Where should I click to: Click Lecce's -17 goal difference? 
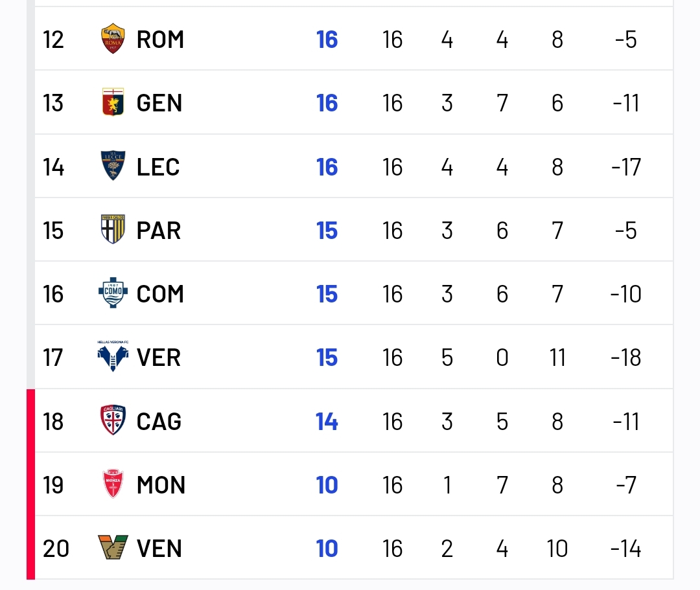click(626, 167)
